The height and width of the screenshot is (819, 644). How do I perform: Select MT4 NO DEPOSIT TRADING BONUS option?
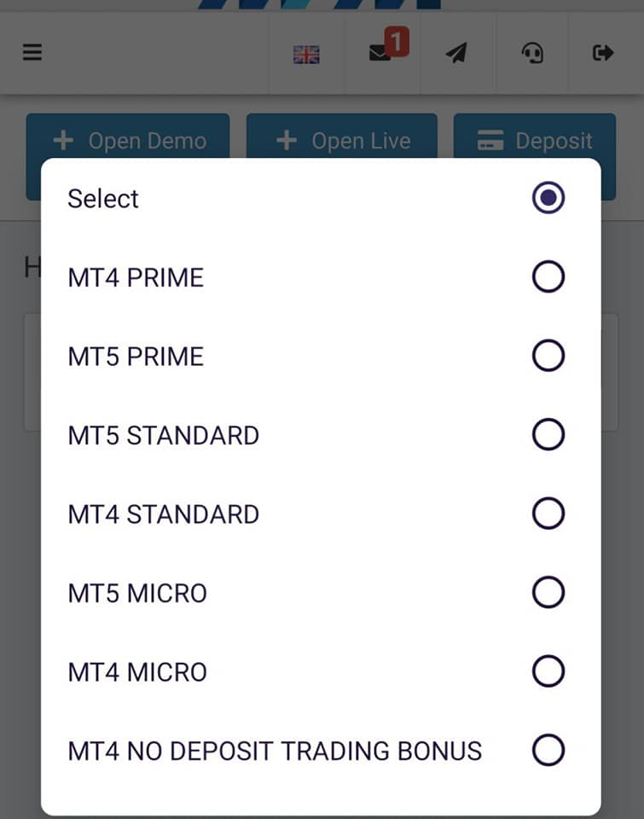coord(321,751)
